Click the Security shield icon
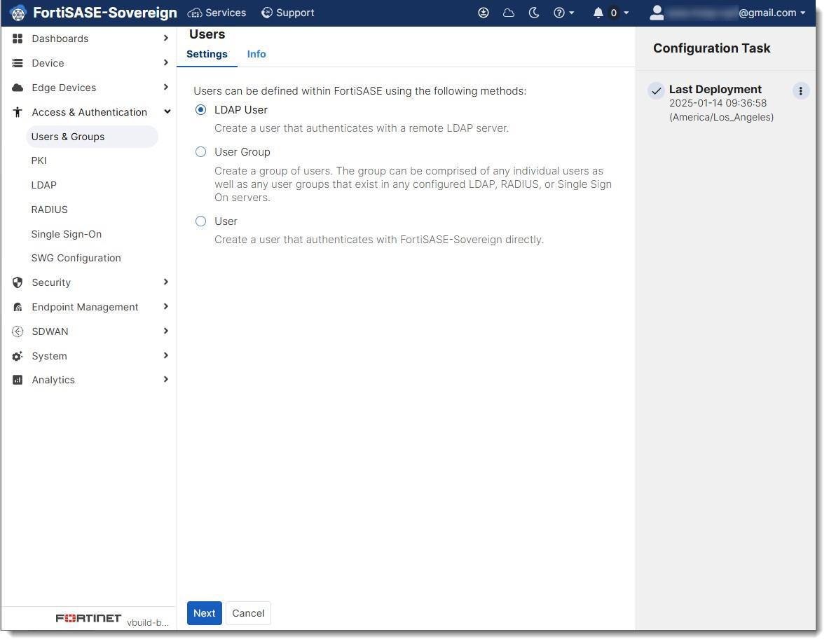The height and width of the screenshot is (644, 829). pos(18,283)
